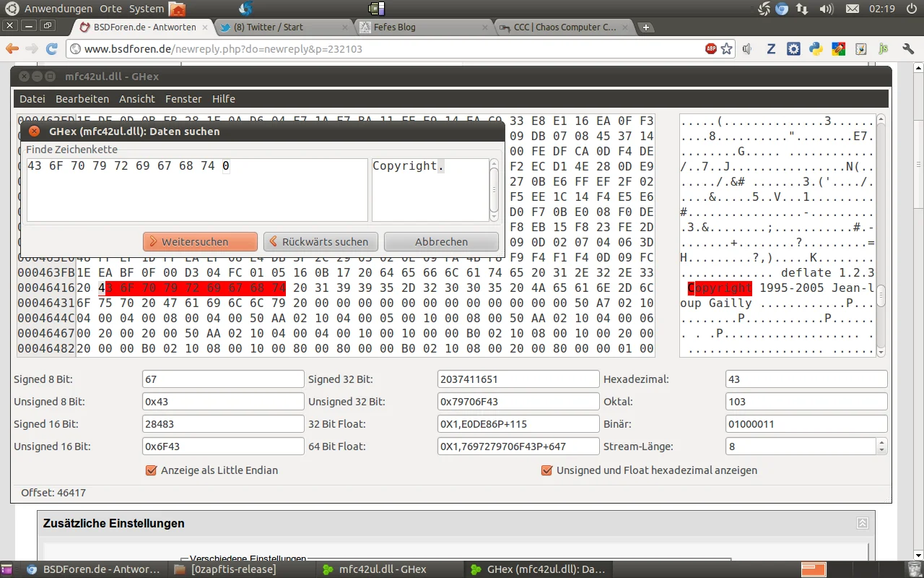
Task: Click the green js extension icon
Action: tap(883, 49)
